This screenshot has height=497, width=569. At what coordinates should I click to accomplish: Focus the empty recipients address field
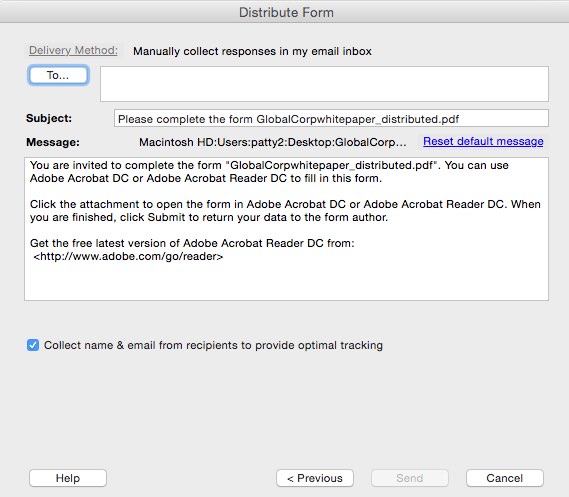(x=324, y=84)
